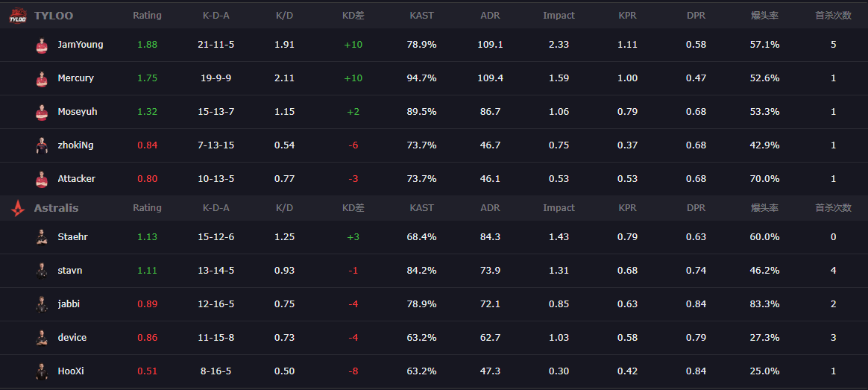868x390 pixels.
Task: Sort Astralis table by Impact header
Action: [x=559, y=208]
